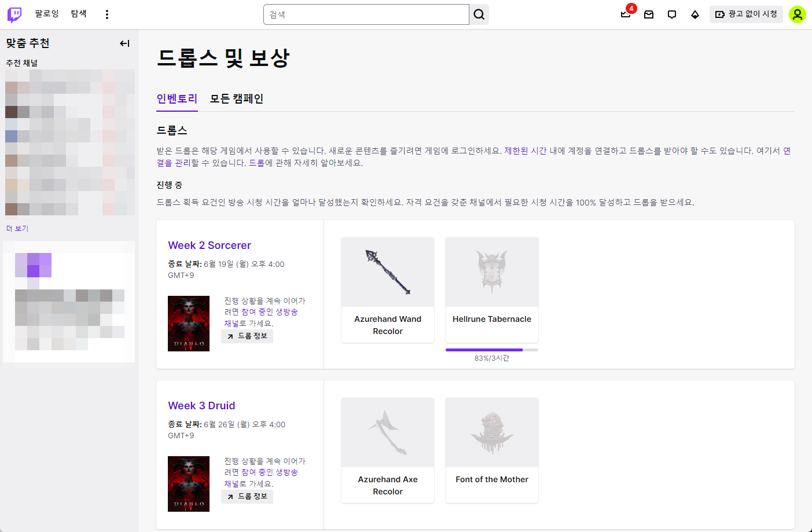
Task: Switch to the 모든 캠페인 tab
Action: pos(237,99)
